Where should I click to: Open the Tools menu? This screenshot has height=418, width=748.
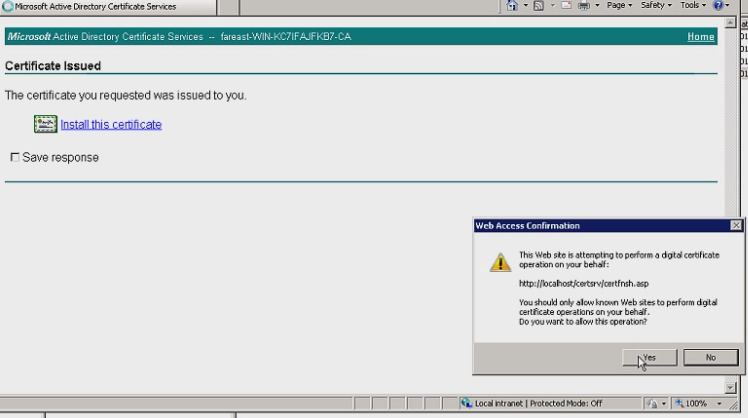pos(693,5)
